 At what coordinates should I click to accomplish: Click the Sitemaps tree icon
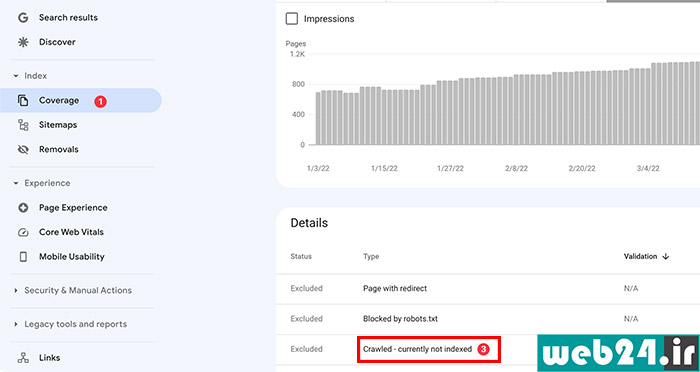pyautogui.click(x=23, y=125)
